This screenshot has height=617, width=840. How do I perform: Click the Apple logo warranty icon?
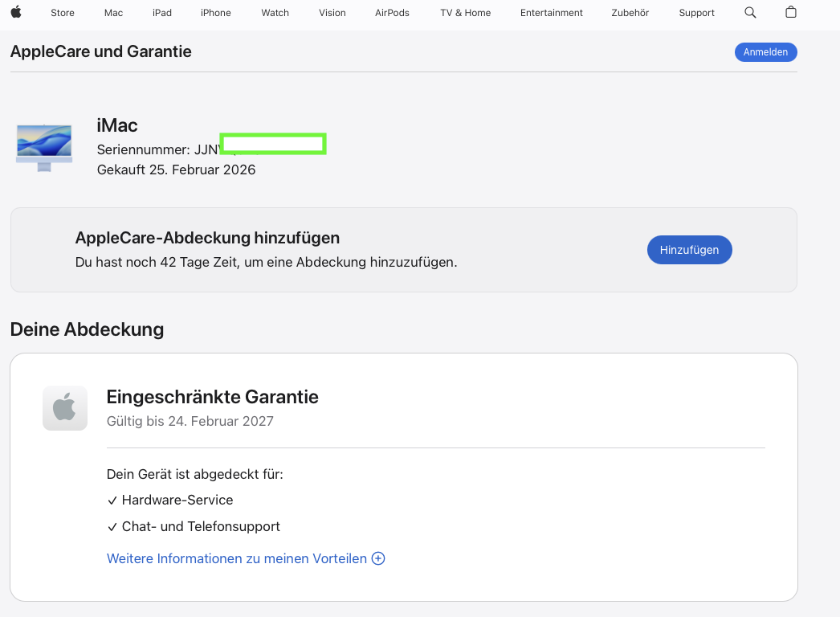tap(65, 408)
